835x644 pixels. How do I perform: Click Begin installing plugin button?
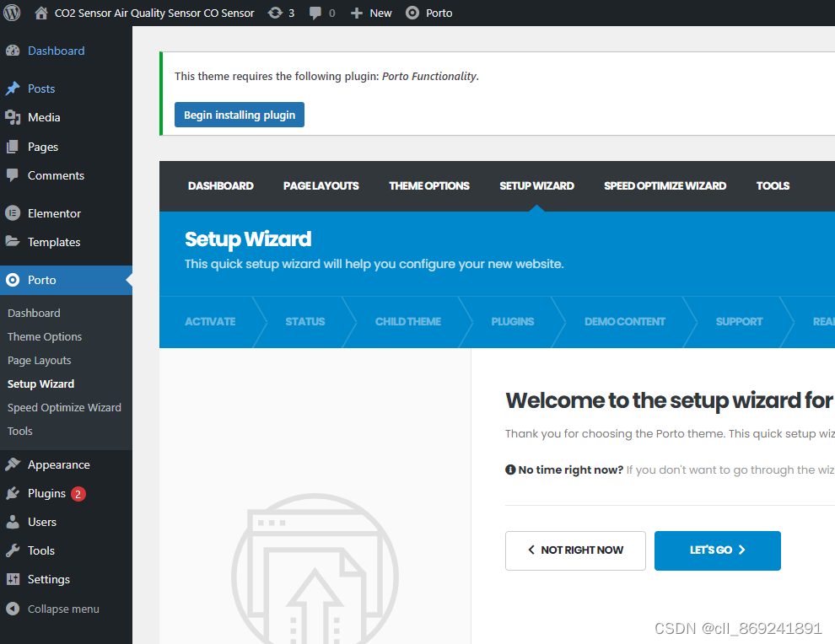[240, 115]
